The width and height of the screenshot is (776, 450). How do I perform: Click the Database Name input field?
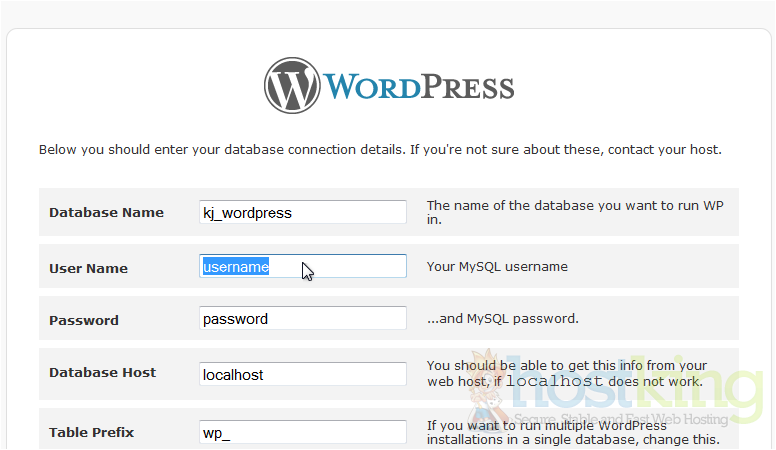303,212
